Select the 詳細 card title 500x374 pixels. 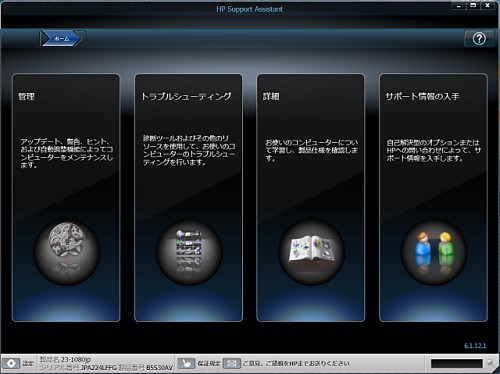coord(271,97)
